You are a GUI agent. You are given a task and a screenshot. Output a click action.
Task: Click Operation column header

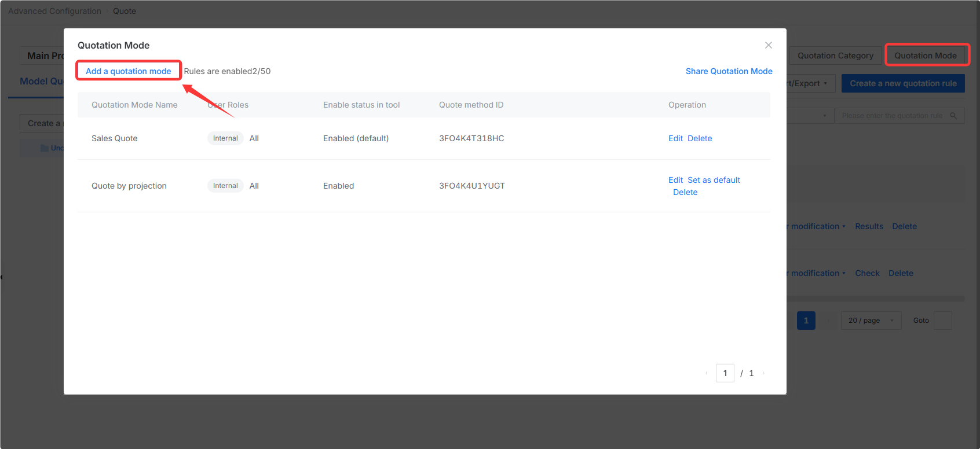click(687, 105)
